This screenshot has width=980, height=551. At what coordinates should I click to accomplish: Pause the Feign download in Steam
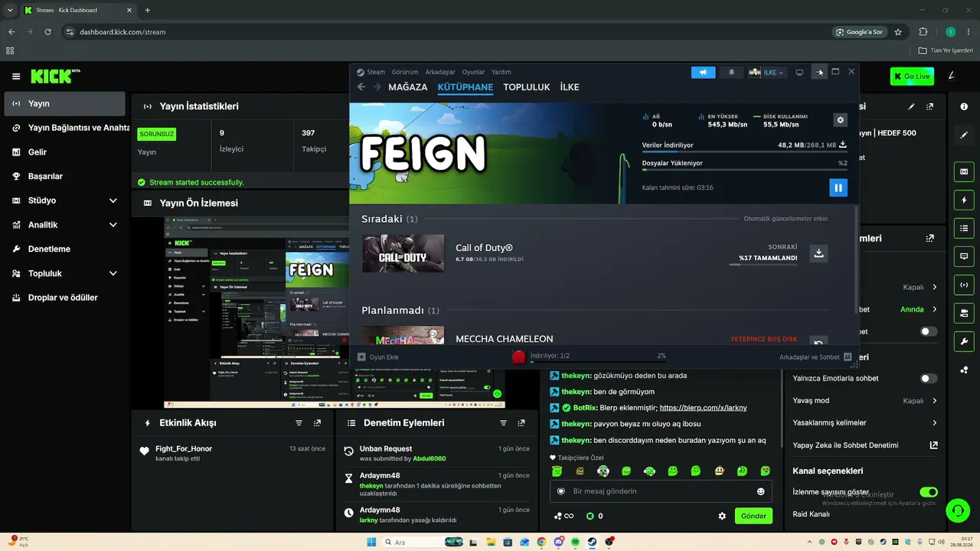click(838, 187)
